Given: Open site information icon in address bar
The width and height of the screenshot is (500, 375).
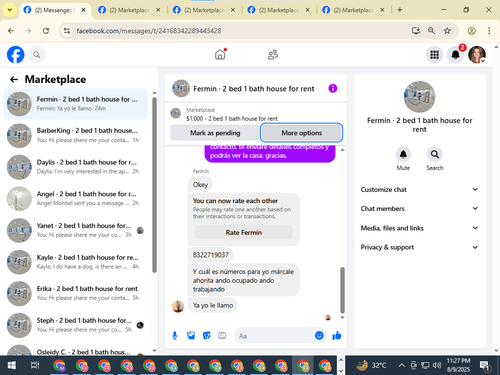Looking at the screenshot, I should click(67, 31).
